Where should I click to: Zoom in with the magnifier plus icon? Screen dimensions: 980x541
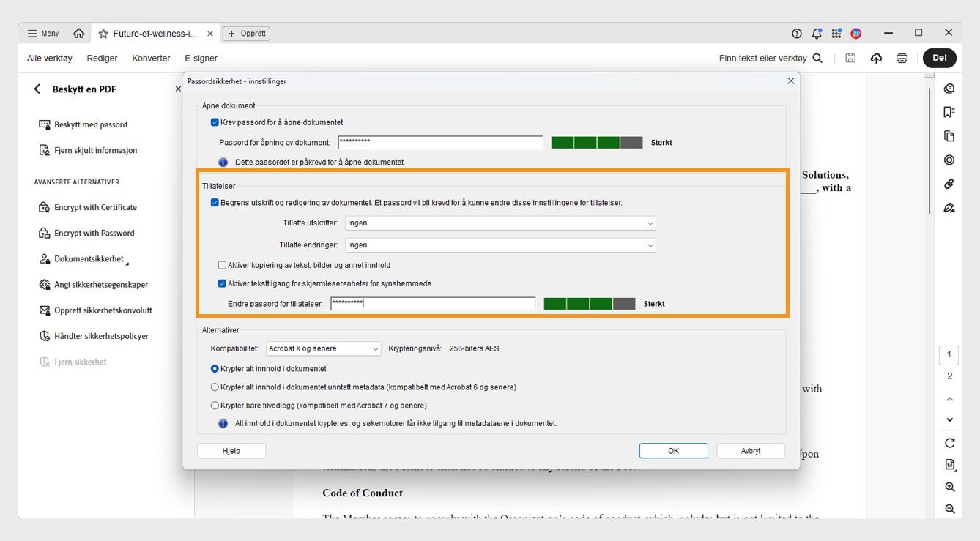point(949,488)
